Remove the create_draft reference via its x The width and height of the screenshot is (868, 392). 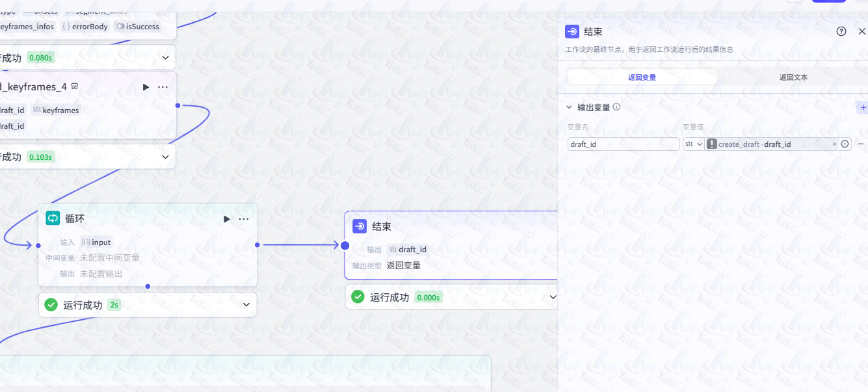coord(834,144)
